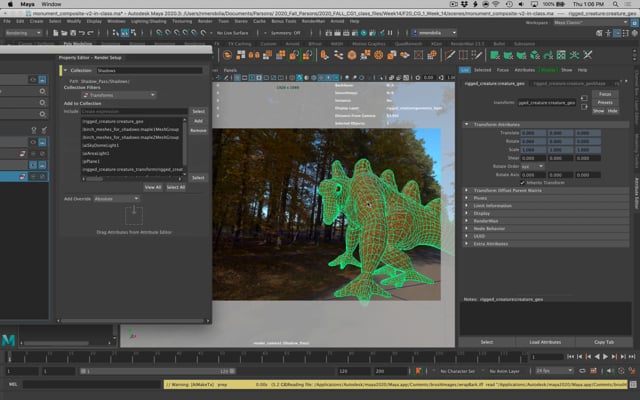
Task: Expand the Pivots section
Action: [x=467, y=198]
